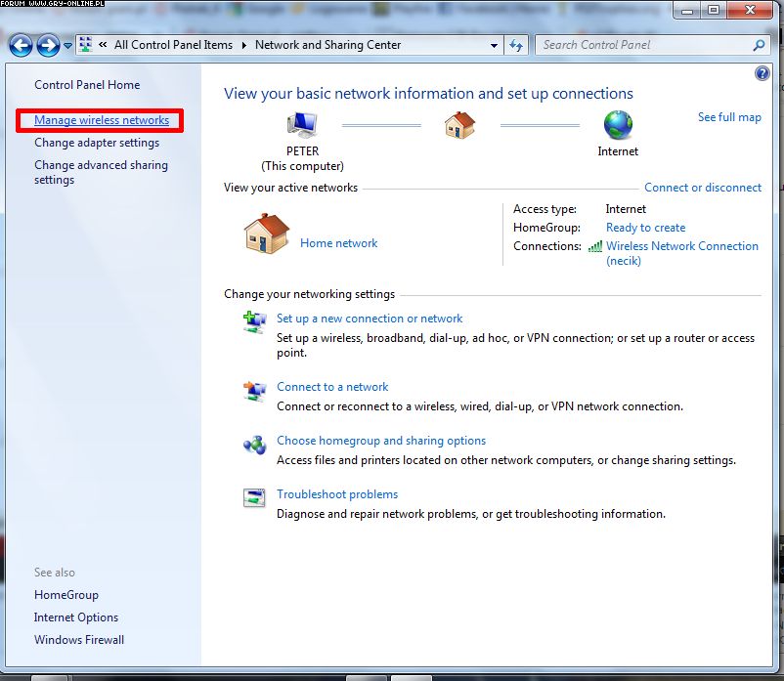Go back with the blue Back arrow
Viewport: 784px width, 681px height.
tap(21, 46)
